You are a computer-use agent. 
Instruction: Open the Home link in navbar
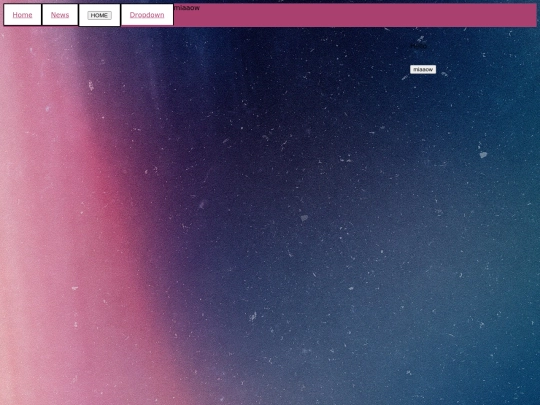22,15
